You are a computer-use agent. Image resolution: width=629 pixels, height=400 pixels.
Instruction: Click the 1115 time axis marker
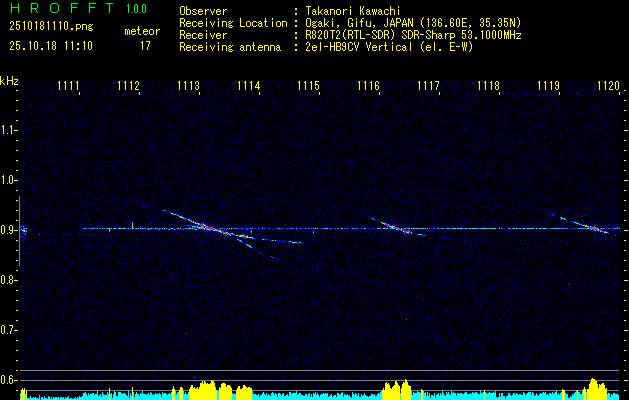coord(308,85)
